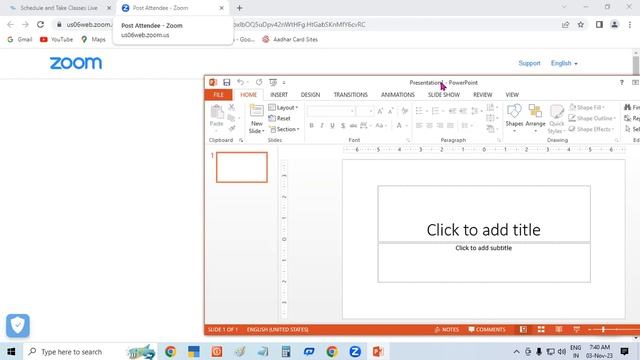
Task: Click the Format Painter brush icon
Action: coord(231,129)
